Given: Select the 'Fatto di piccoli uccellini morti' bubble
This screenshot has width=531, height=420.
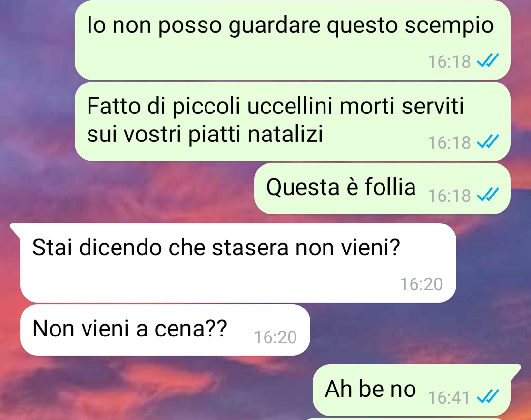Looking at the screenshot, I should click(x=293, y=121).
